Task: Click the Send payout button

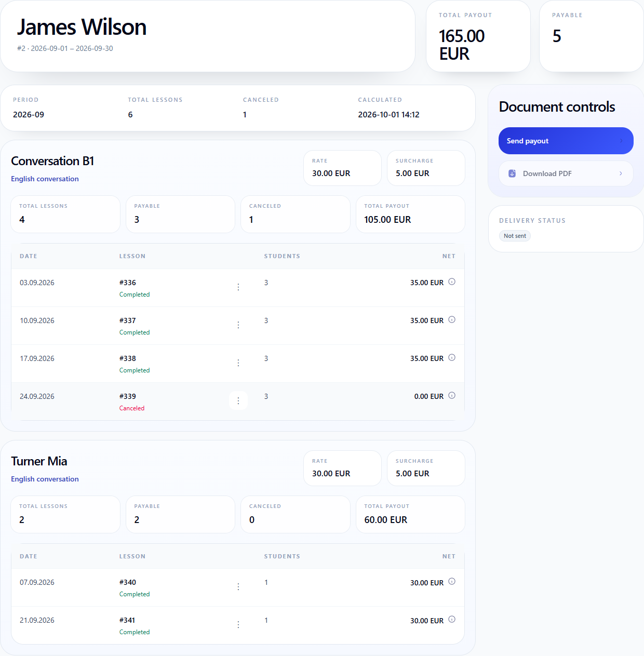Action: (x=566, y=141)
